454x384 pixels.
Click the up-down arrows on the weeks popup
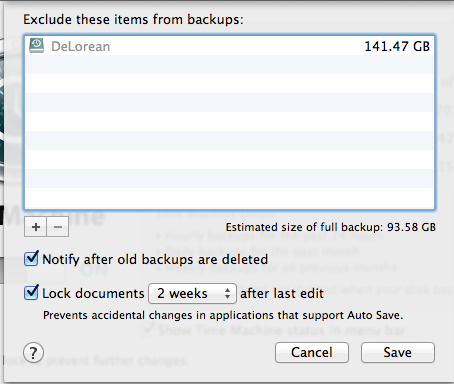coord(227,293)
